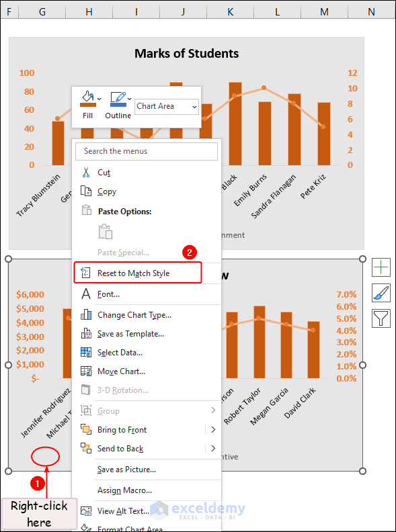This screenshot has width=396, height=532.
Task: Choose Move Chart... menu entry
Action: coord(121,371)
